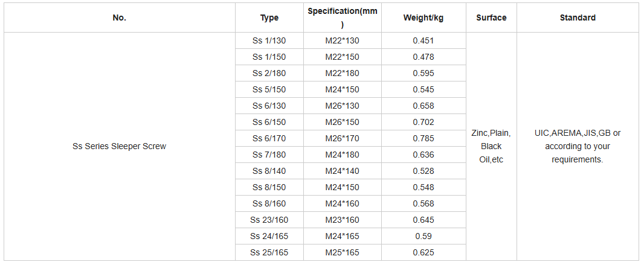The width and height of the screenshot is (644, 262).
Task: Select the "M24*180" specification cell
Action: coord(342,155)
